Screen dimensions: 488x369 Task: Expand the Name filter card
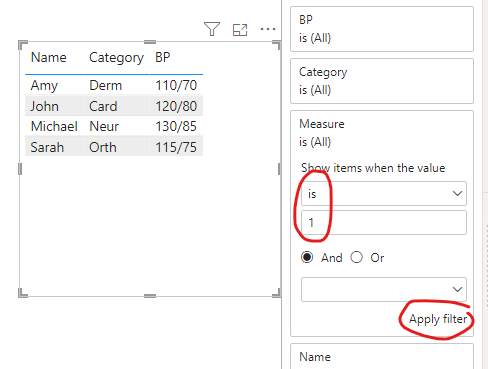click(x=382, y=356)
